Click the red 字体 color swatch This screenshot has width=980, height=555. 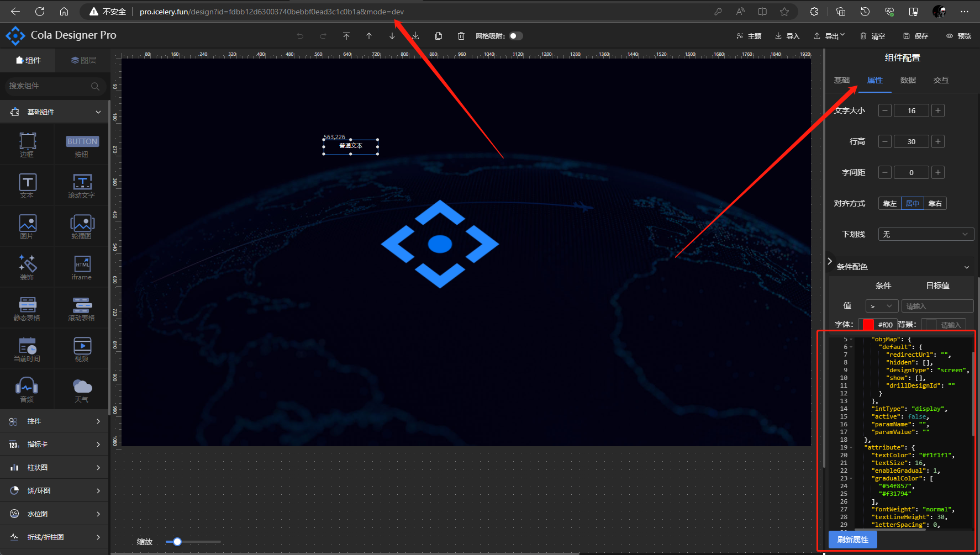(868, 325)
